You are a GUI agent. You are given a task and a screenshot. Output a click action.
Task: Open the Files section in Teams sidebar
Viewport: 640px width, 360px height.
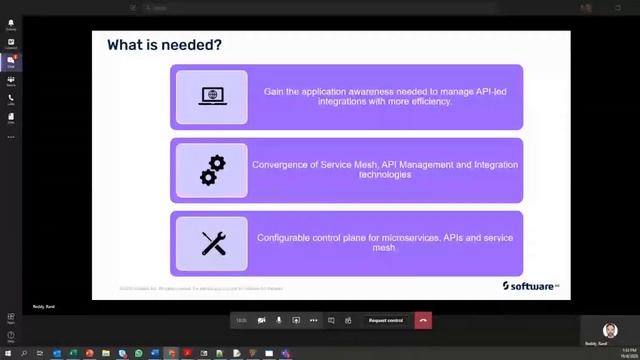point(11,118)
